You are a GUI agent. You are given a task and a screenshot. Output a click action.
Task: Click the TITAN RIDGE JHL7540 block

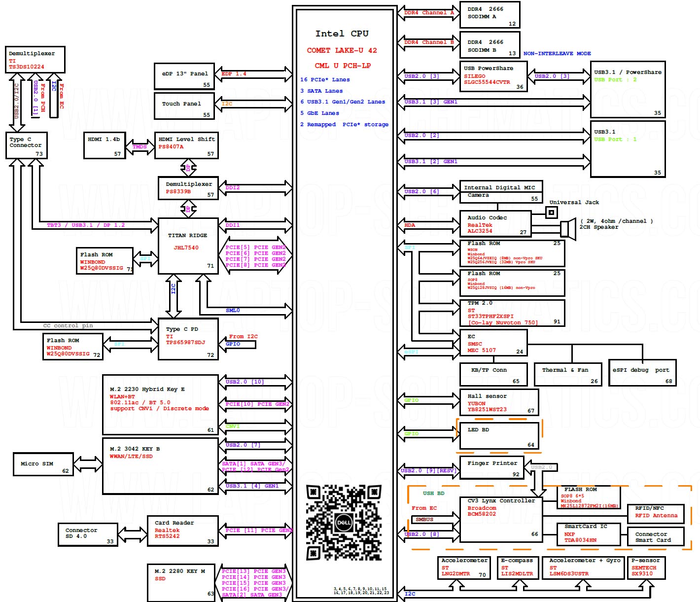pyautogui.click(x=188, y=246)
